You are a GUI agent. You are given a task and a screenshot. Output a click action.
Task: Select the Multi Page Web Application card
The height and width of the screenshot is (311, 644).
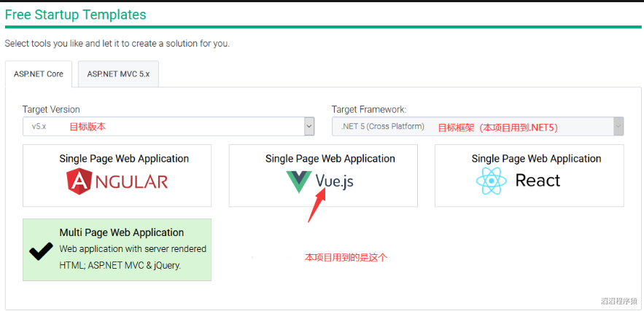pyautogui.click(x=117, y=250)
